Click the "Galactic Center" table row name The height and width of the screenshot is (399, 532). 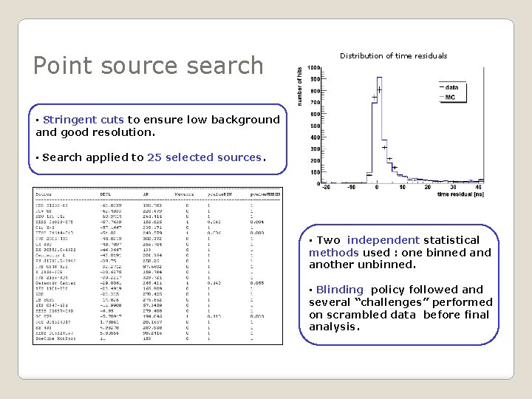point(55,283)
